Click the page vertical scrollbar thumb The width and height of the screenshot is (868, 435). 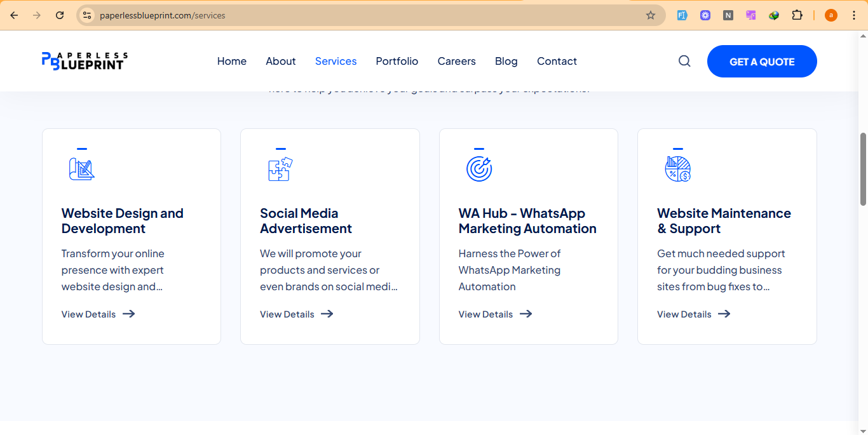[863, 169]
